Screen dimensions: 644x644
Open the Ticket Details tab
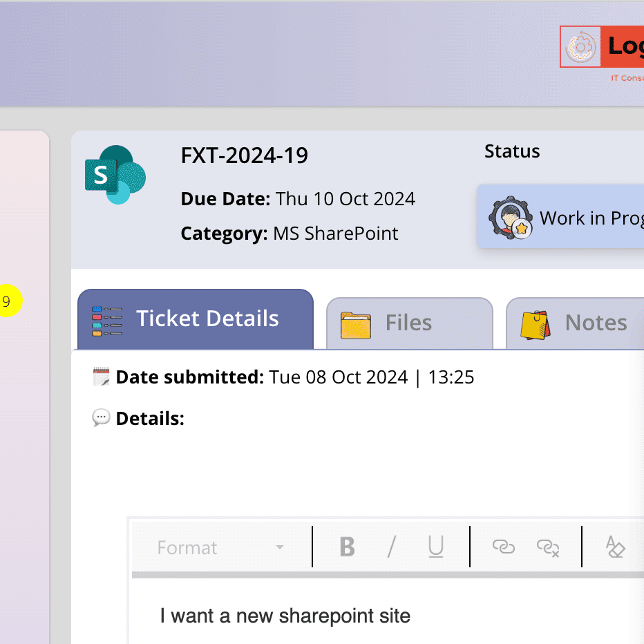click(x=196, y=319)
